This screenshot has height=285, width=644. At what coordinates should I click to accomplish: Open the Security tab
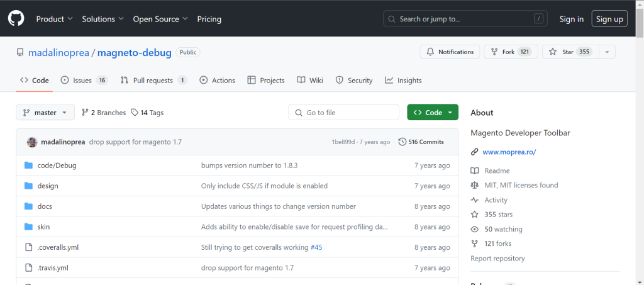pos(354,81)
